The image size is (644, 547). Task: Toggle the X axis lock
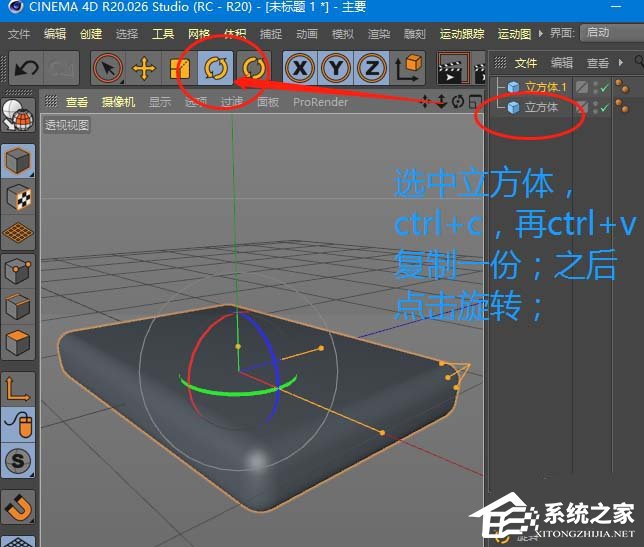coord(300,68)
